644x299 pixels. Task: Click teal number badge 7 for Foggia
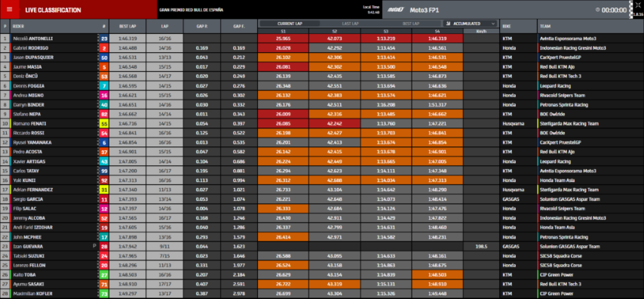(104, 85)
